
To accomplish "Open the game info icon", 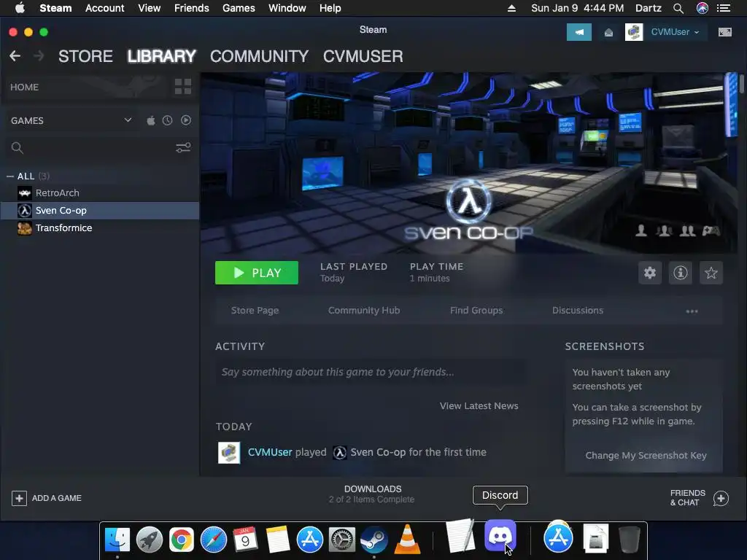I will point(681,273).
